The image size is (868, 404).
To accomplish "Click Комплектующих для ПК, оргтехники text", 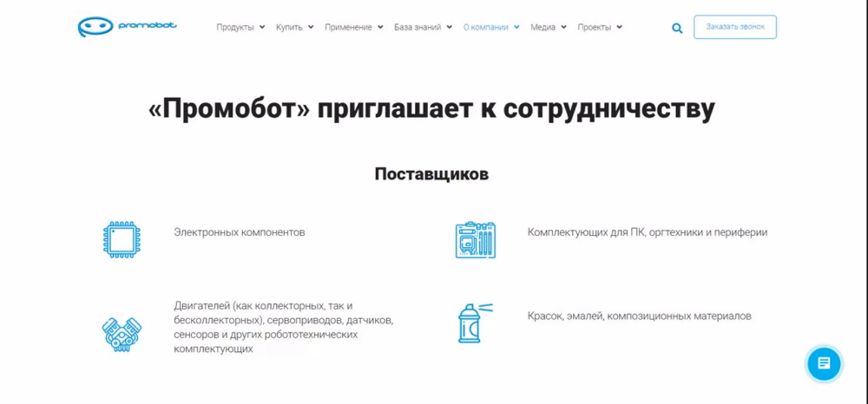I will (648, 232).
